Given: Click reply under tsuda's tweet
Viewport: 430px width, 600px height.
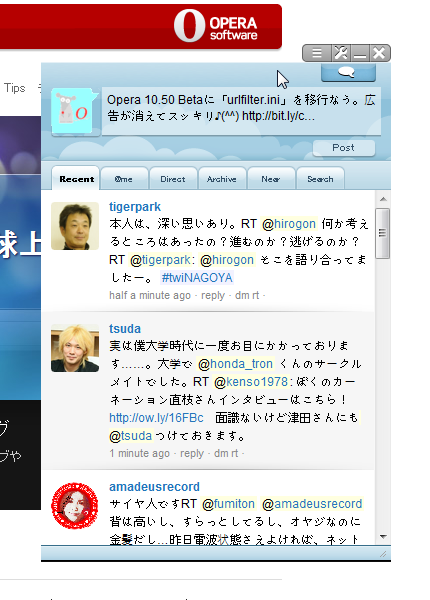Looking at the screenshot, I should 192,453.
